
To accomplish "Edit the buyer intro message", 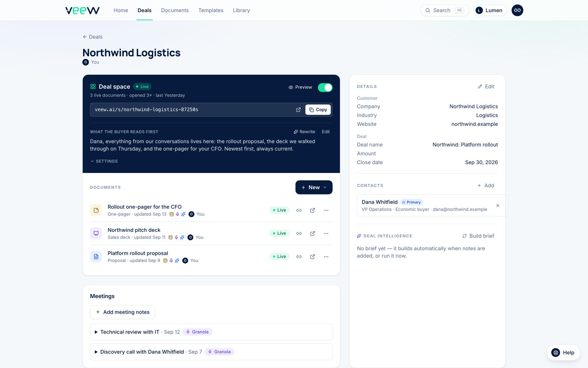I will pos(326,132).
